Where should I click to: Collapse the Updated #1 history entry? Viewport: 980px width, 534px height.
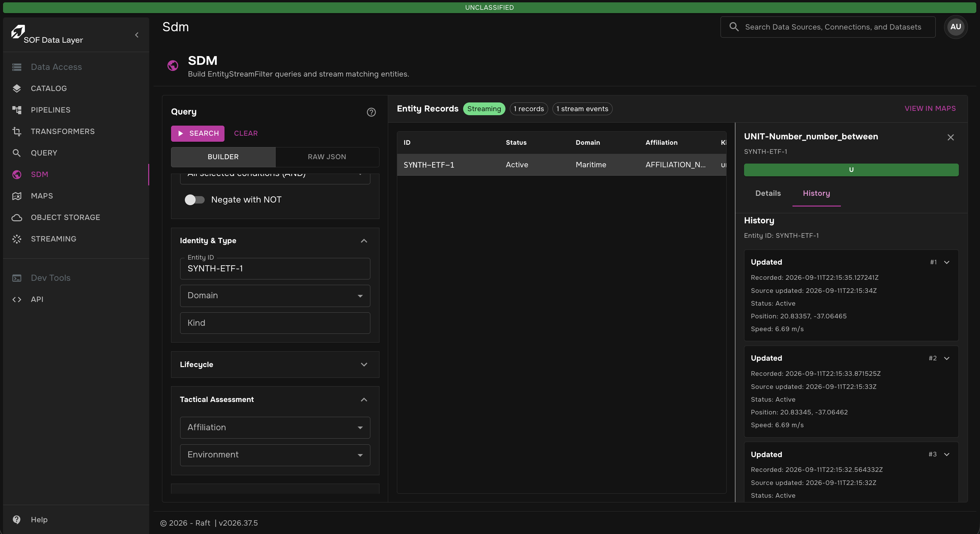[x=946, y=262]
